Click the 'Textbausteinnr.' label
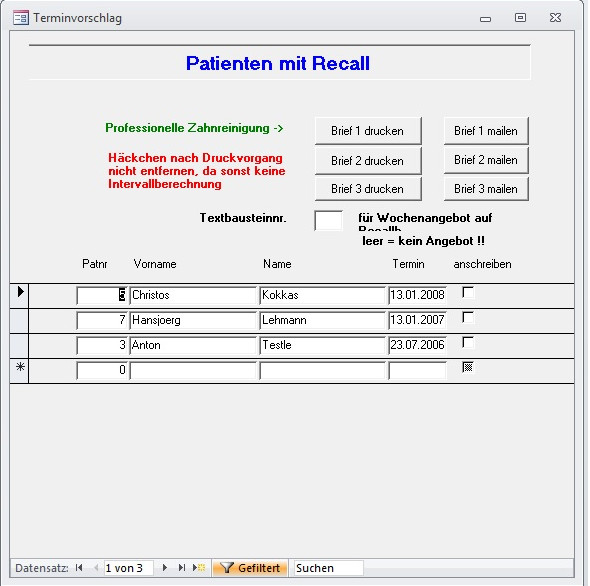590x586 pixels. tap(243, 218)
